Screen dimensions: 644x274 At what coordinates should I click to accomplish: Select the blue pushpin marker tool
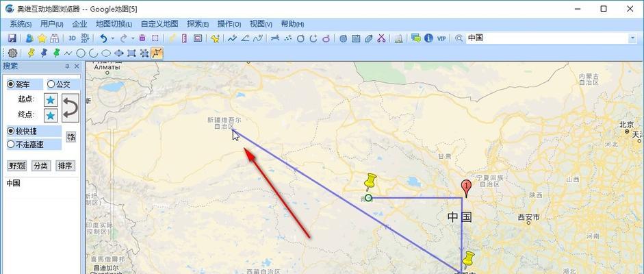[x=44, y=53]
